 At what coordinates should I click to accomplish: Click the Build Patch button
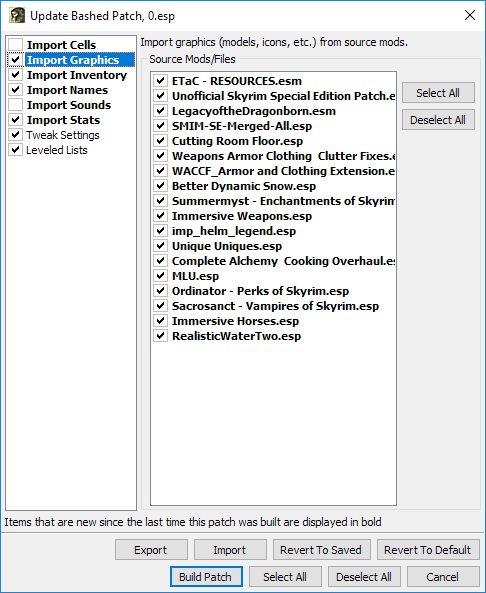click(206, 577)
